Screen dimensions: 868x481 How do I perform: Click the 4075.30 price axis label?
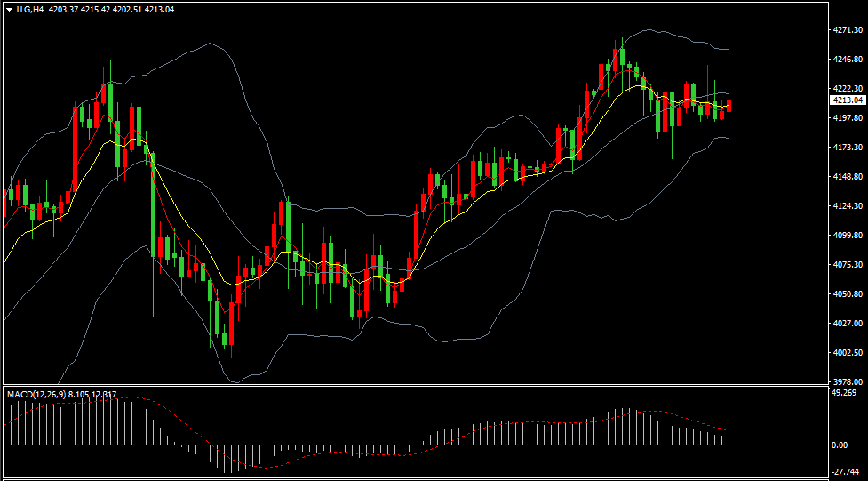[x=848, y=265]
